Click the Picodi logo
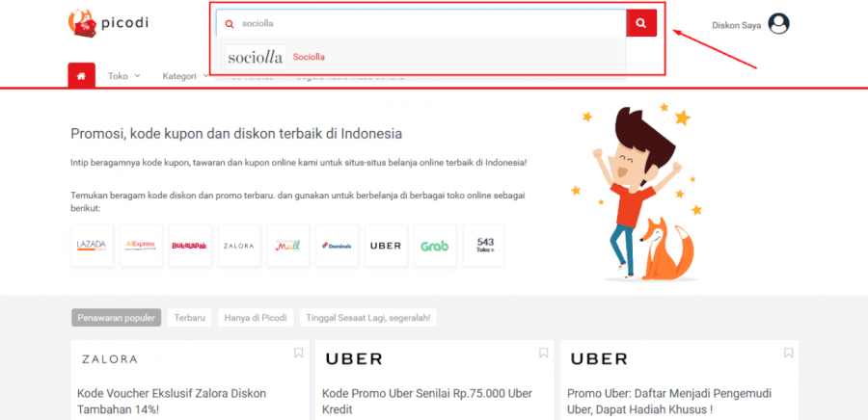Screen dimensions: 868x420 tap(108, 23)
